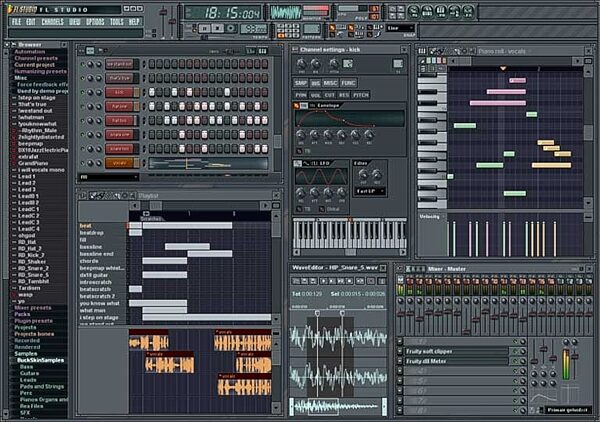Open the TOOLS menu
Image resolution: width=600 pixels, height=422 pixels.
pyautogui.click(x=117, y=22)
